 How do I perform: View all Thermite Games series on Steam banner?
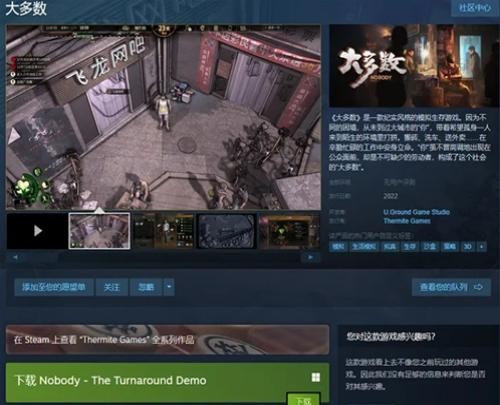167,340
